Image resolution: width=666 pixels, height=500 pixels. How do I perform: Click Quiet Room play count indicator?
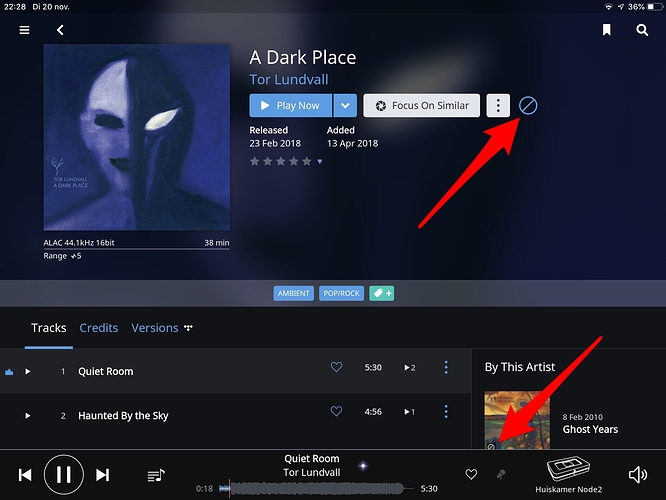[409, 367]
